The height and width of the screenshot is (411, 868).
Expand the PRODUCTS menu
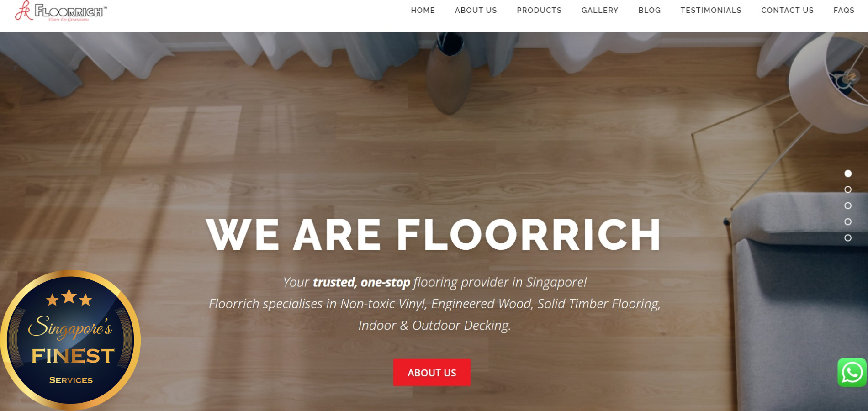pyautogui.click(x=539, y=10)
